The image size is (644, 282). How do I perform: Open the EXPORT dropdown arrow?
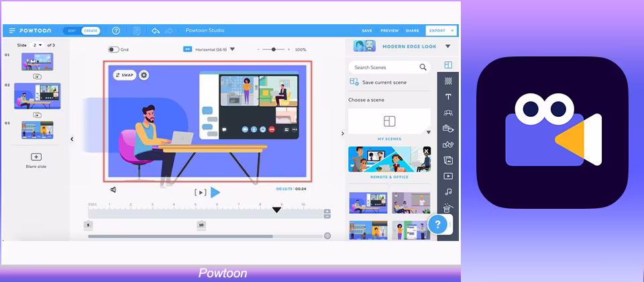tap(453, 31)
